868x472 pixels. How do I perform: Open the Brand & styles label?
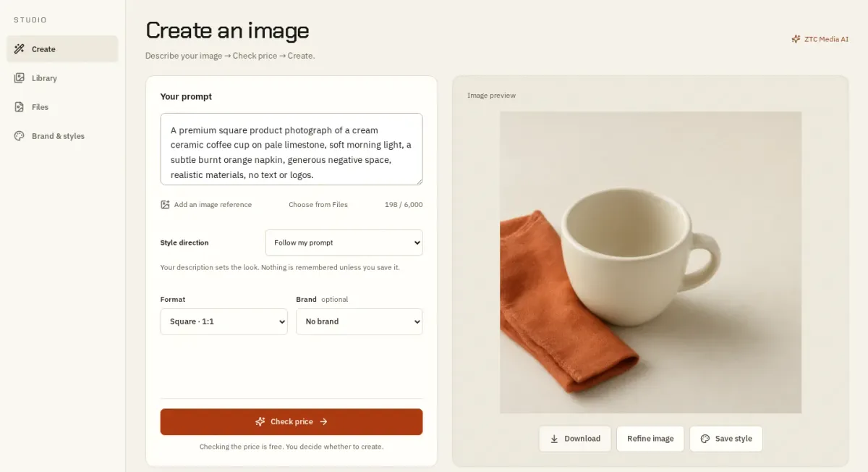(x=58, y=136)
